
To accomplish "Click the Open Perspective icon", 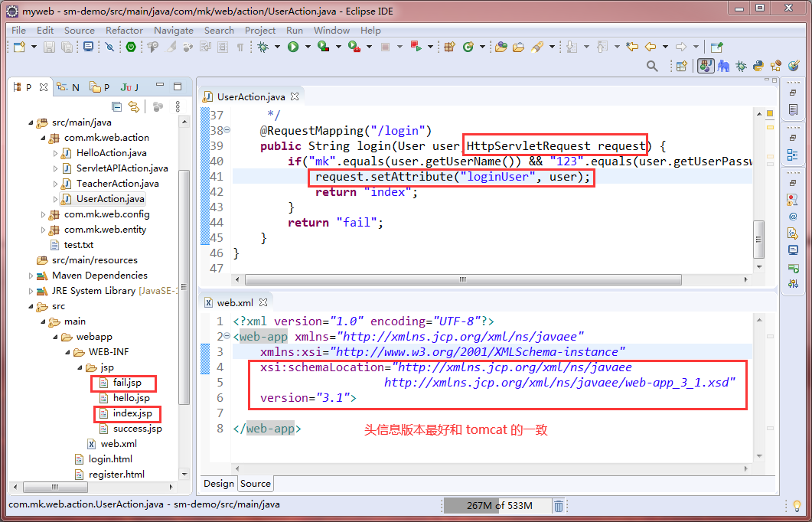I will pyautogui.click(x=681, y=66).
